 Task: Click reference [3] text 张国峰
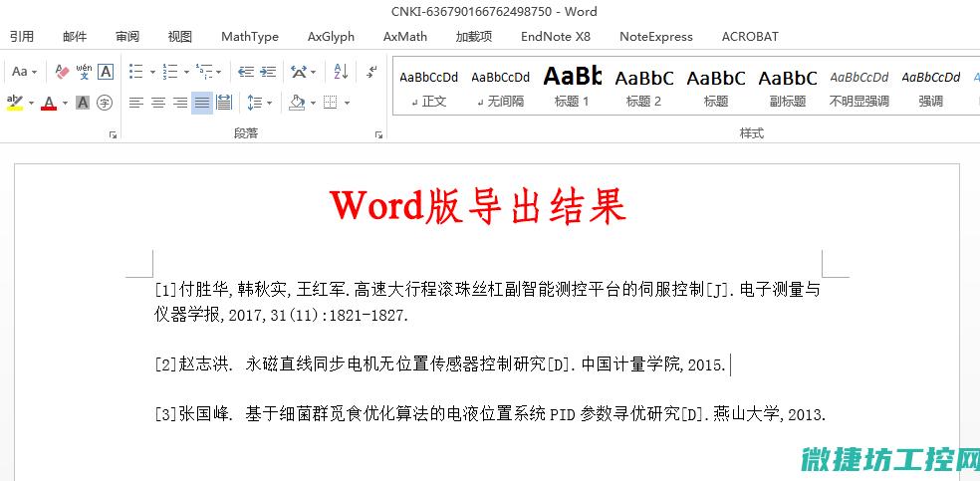pyautogui.click(x=202, y=414)
